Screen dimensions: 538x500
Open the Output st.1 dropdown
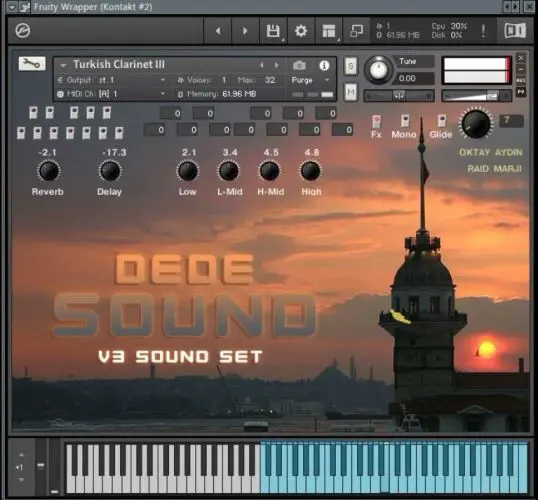point(112,80)
